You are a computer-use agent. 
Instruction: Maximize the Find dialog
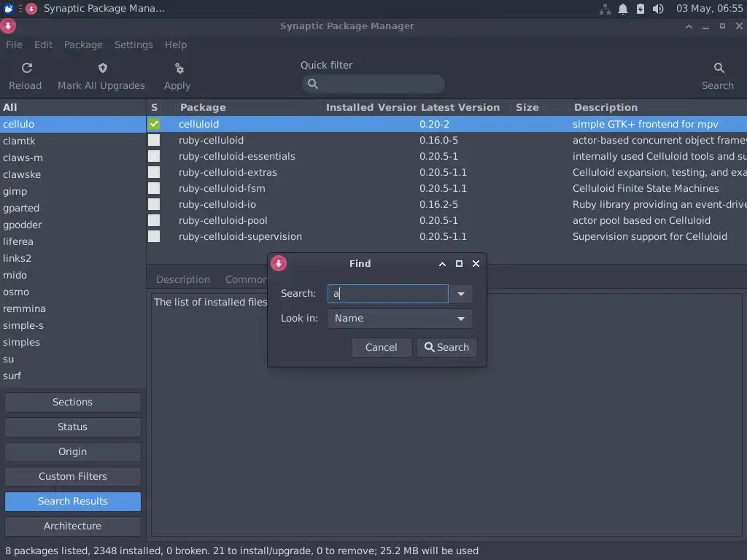[x=459, y=264]
